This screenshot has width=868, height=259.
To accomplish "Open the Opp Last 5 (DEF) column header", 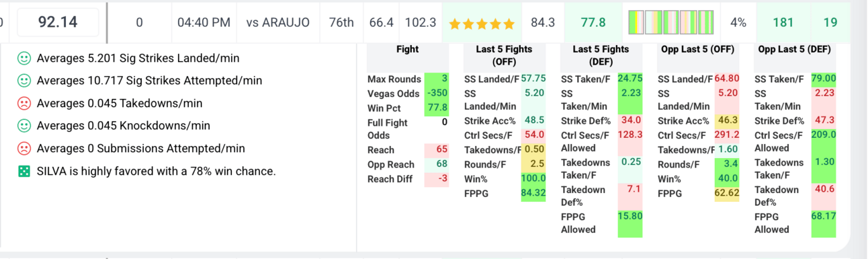I will [794, 49].
